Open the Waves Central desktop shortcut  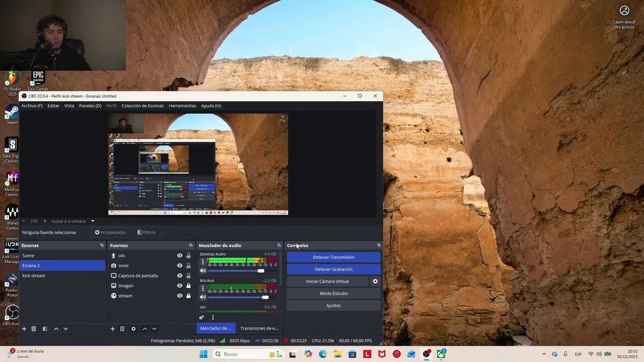(12, 218)
